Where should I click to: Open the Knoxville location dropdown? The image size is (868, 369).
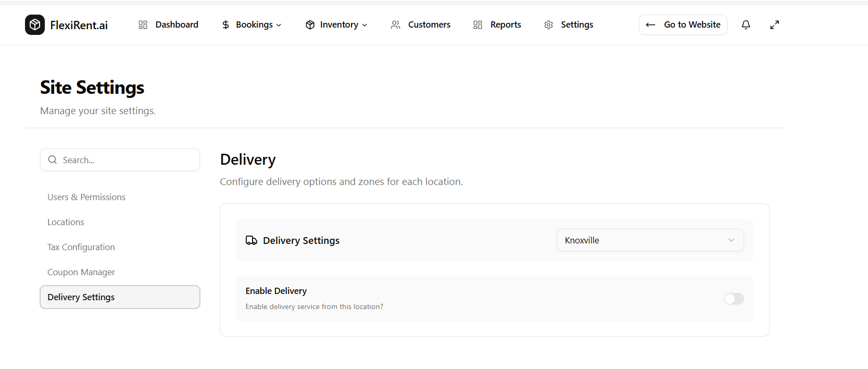(x=650, y=240)
